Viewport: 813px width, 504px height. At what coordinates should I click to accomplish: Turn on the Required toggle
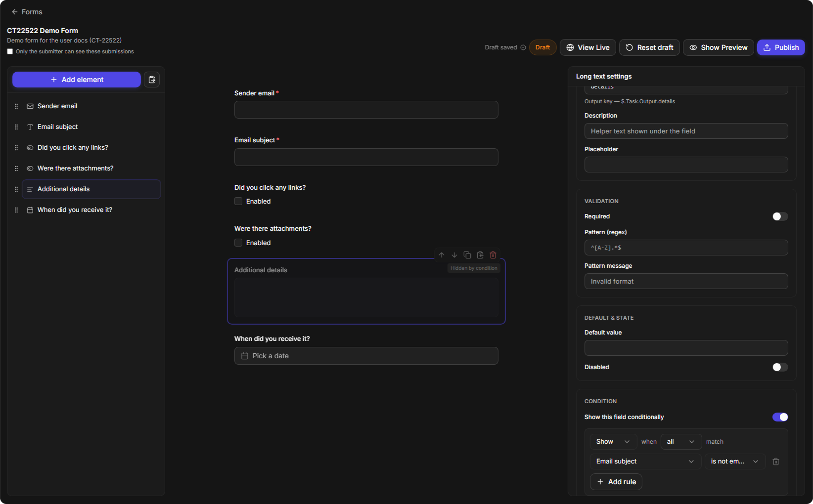tap(780, 216)
